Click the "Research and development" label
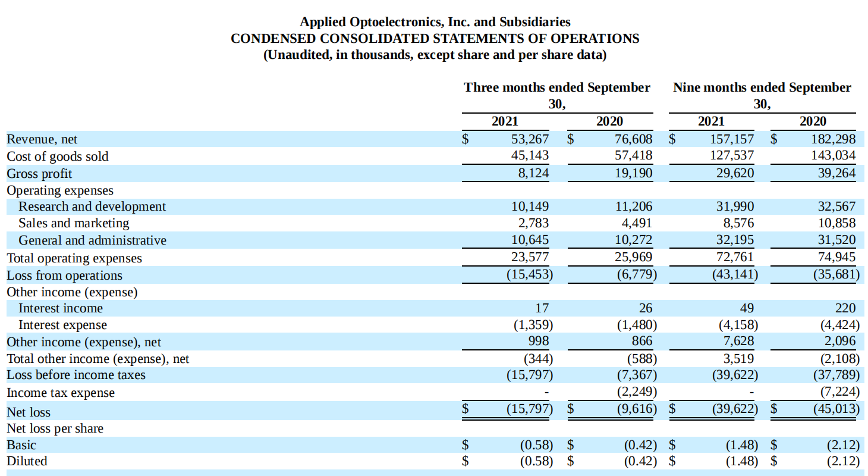This screenshot has width=868, height=476. point(92,206)
